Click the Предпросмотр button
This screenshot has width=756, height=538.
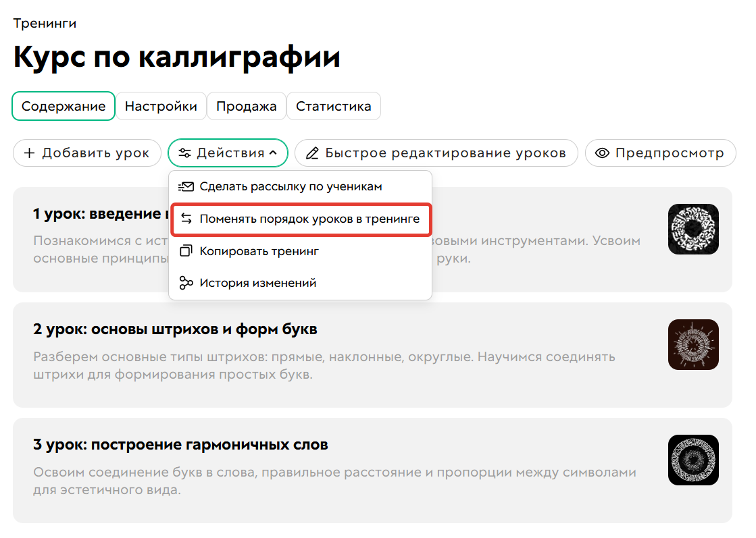pyautogui.click(x=660, y=153)
